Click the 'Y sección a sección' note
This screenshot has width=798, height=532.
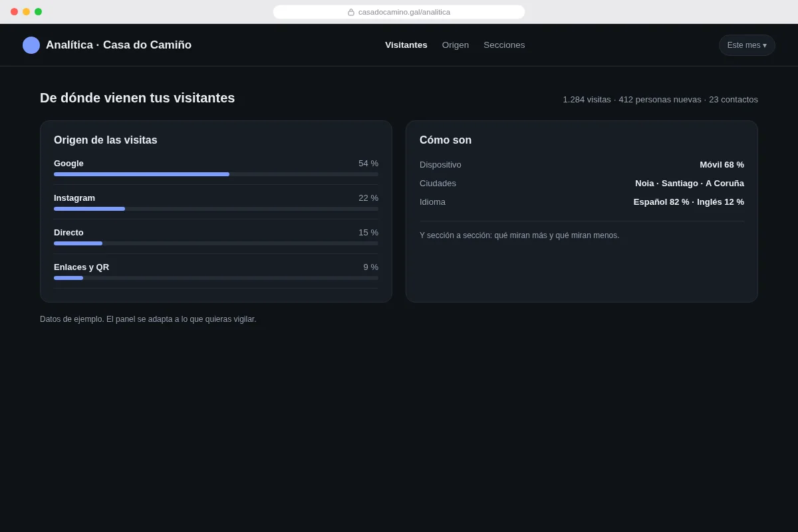coord(519,235)
